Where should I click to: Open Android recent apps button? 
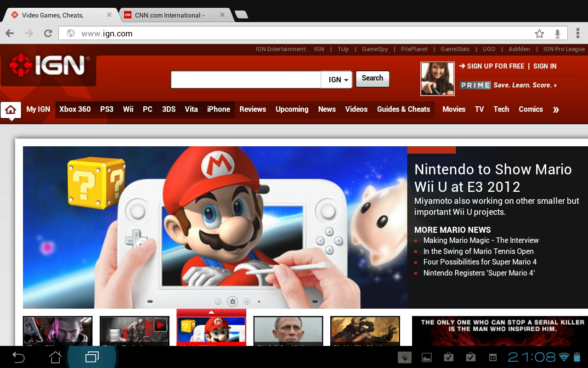click(92, 357)
